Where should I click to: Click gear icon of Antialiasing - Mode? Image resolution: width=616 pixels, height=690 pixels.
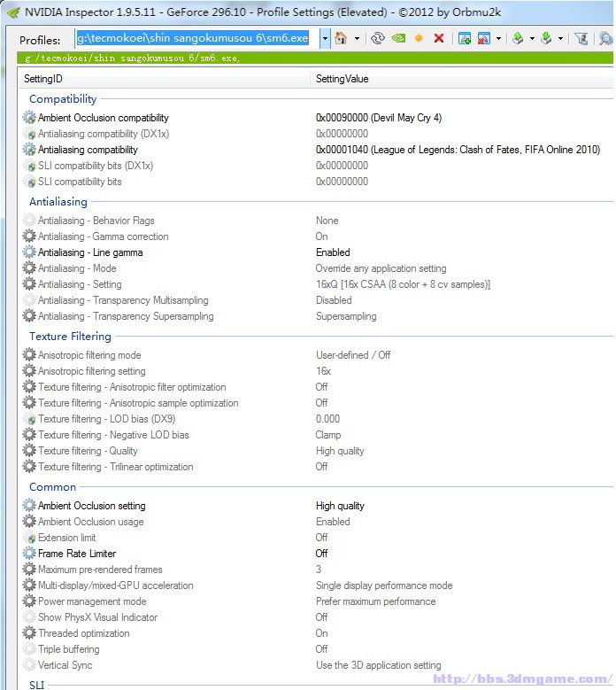pos(29,268)
